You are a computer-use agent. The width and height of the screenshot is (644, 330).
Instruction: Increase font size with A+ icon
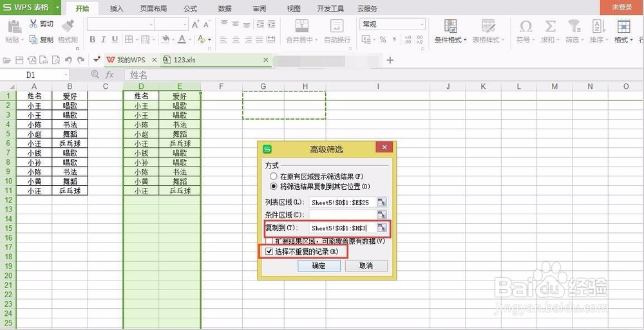pos(196,24)
